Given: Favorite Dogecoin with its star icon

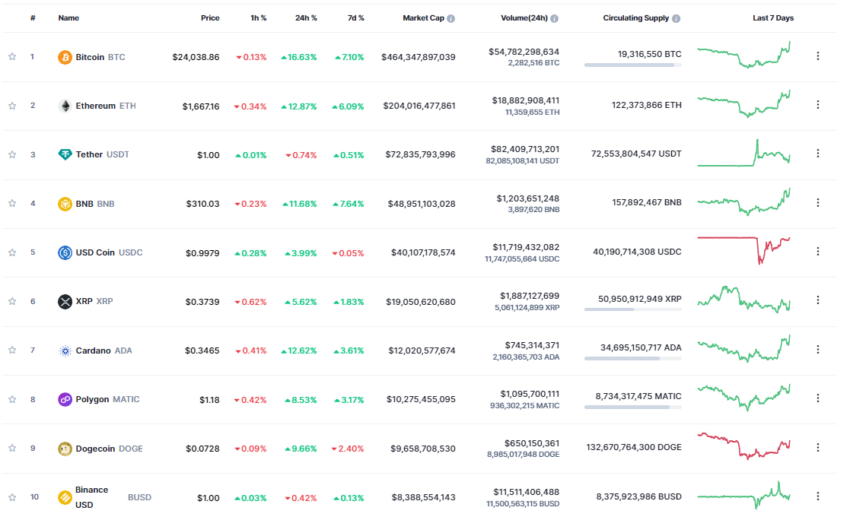Looking at the screenshot, I should [12, 448].
